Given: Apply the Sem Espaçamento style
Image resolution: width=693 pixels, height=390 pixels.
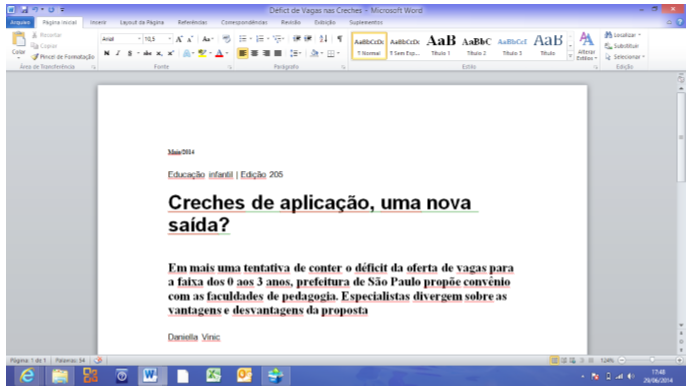Looking at the screenshot, I should [405, 45].
